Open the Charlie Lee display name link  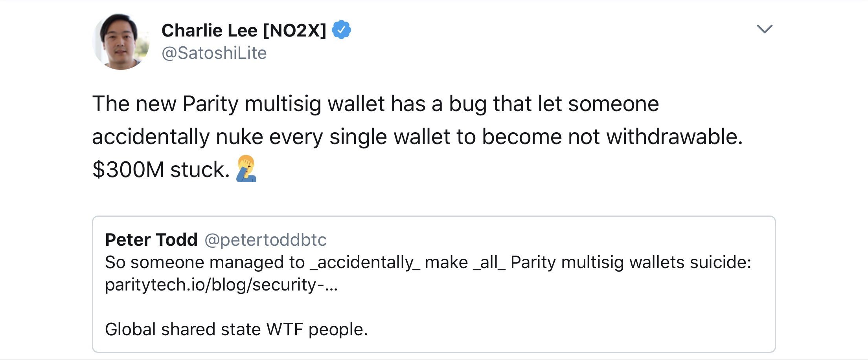point(209,31)
